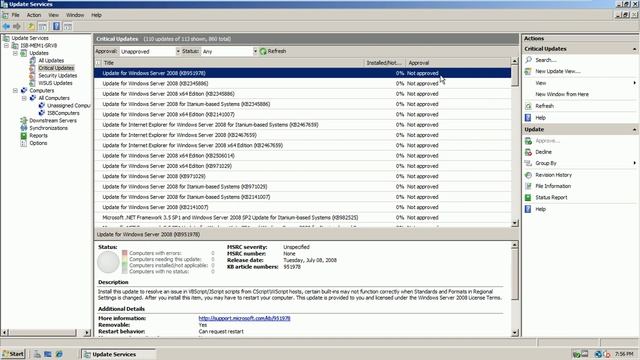Click tree pane horizontal scroll right arrow
This screenshot has width=640, height=360.
pos(87,333)
